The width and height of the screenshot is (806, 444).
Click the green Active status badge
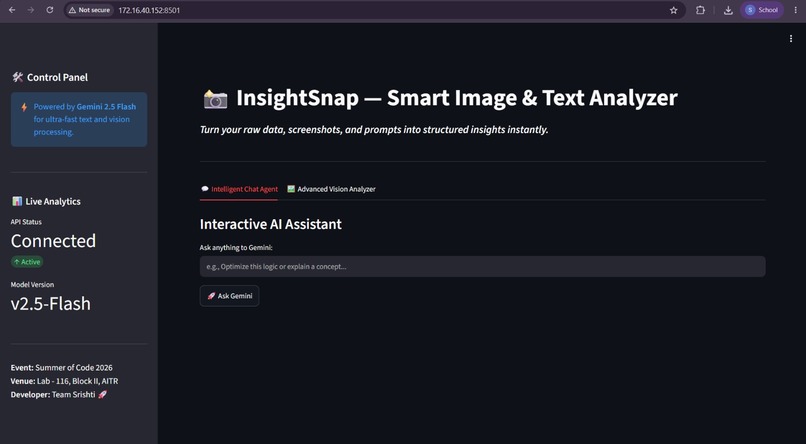[27, 262]
